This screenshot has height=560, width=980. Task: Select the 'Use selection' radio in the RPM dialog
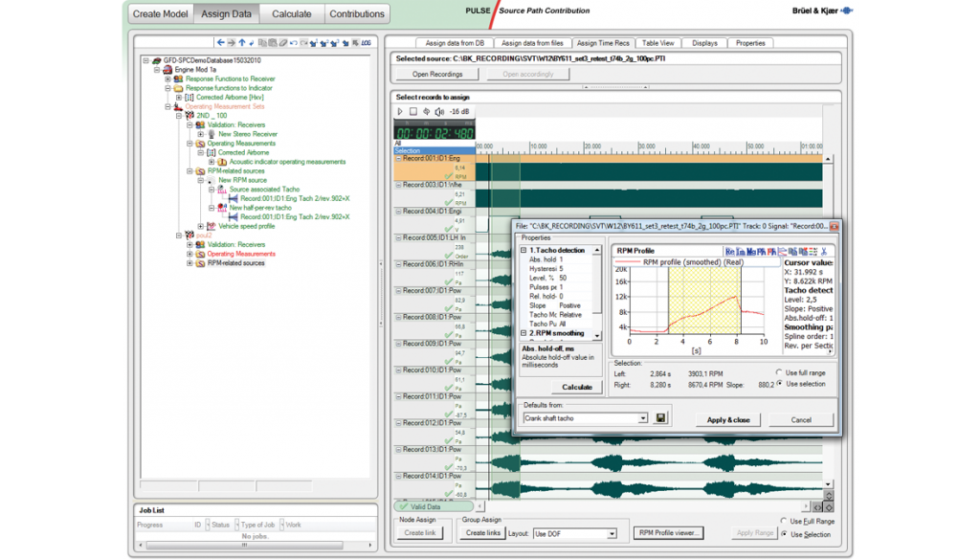click(778, 383)
